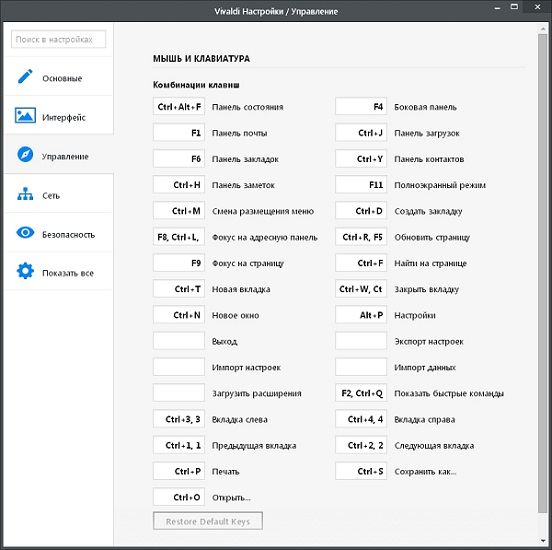Viewport: 552px width, 550px height.
Task: Open Безопасность settings label
Action: click(69, 235)
